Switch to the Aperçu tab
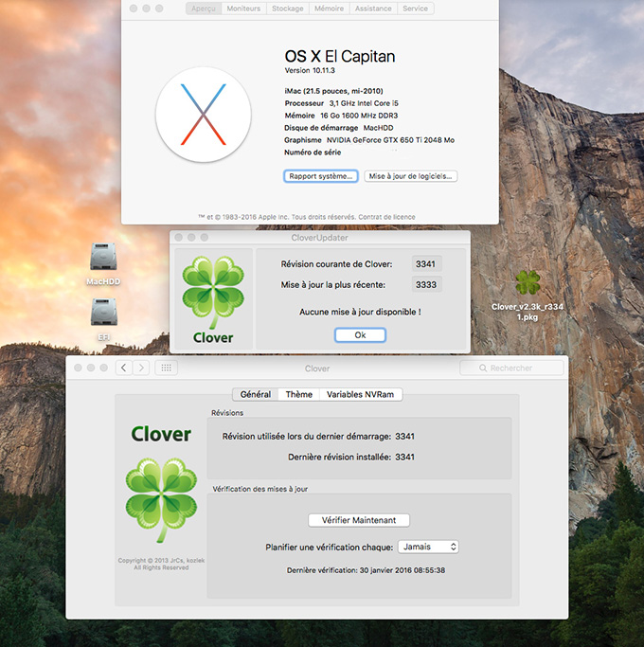Image resolution: width=644 pixels, height=647 pixels. click(204, 9)
